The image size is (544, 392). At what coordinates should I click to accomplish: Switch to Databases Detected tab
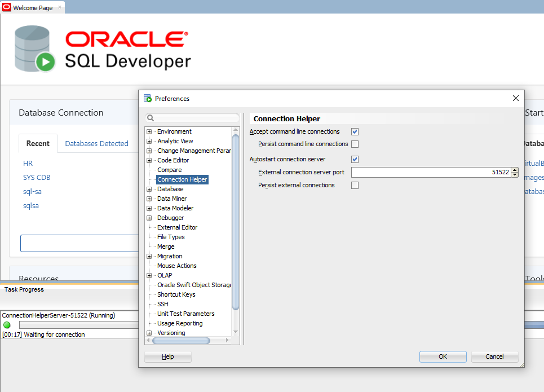pyautogui.click(x=96, y=143)
